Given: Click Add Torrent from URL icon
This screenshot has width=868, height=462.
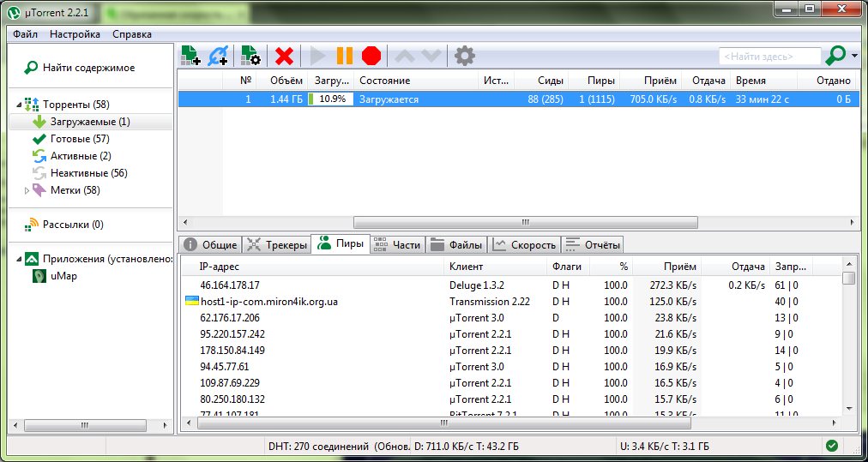Looking at the screenshot, I should 217,56.
